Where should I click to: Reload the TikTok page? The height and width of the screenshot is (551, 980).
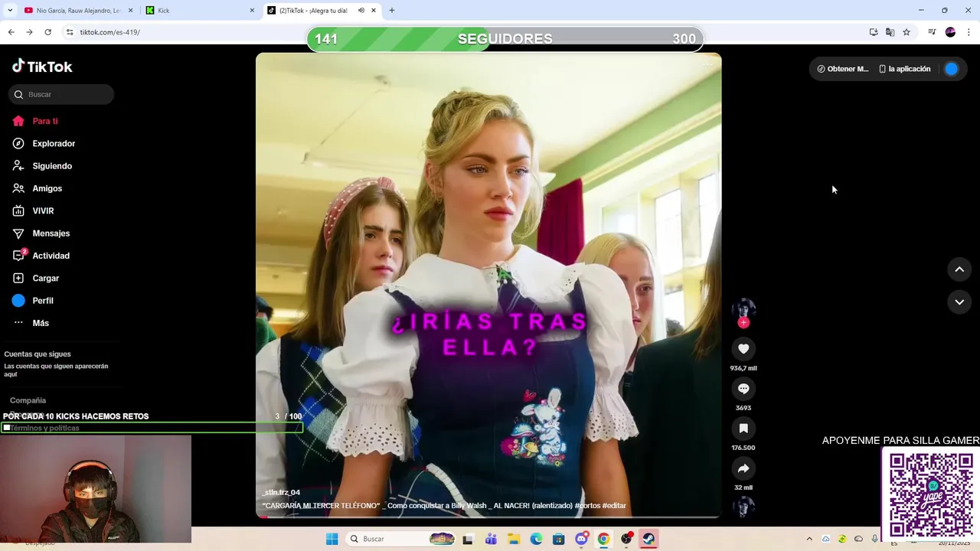(47, 32)
